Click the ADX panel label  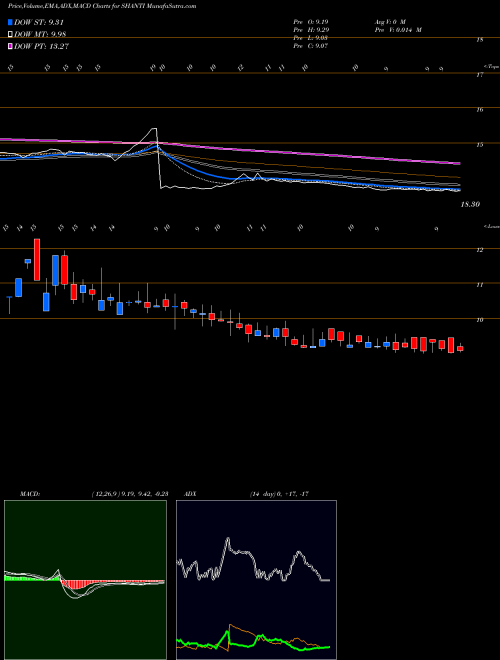(x=191, y=494)
